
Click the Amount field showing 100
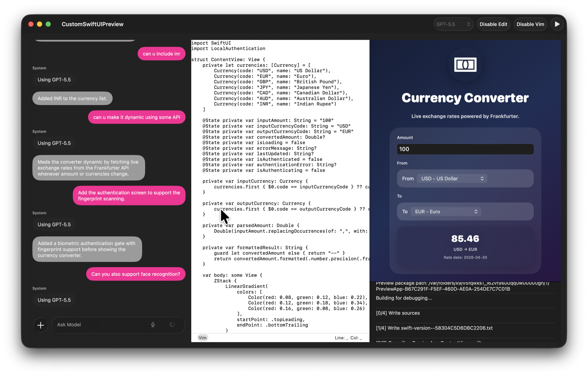pyautogui.click(x=465, y=149)
